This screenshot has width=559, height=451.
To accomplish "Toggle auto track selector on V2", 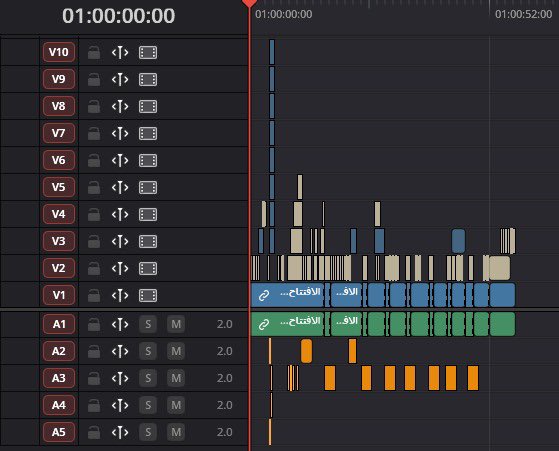I will coord(120,268).
